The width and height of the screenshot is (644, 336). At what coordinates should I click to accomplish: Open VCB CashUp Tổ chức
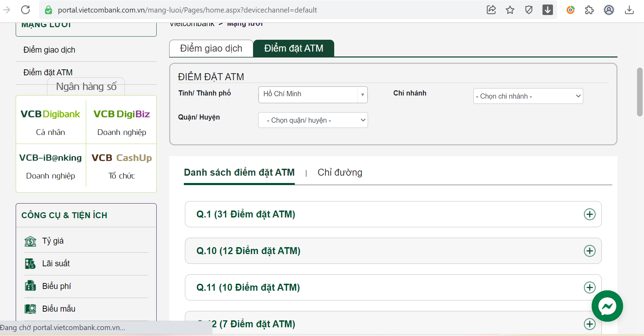coord(122,166)
